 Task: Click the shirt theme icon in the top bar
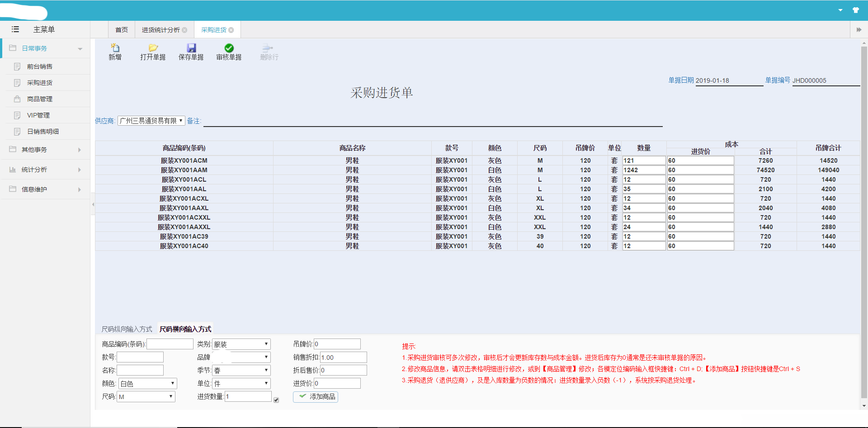856,10
